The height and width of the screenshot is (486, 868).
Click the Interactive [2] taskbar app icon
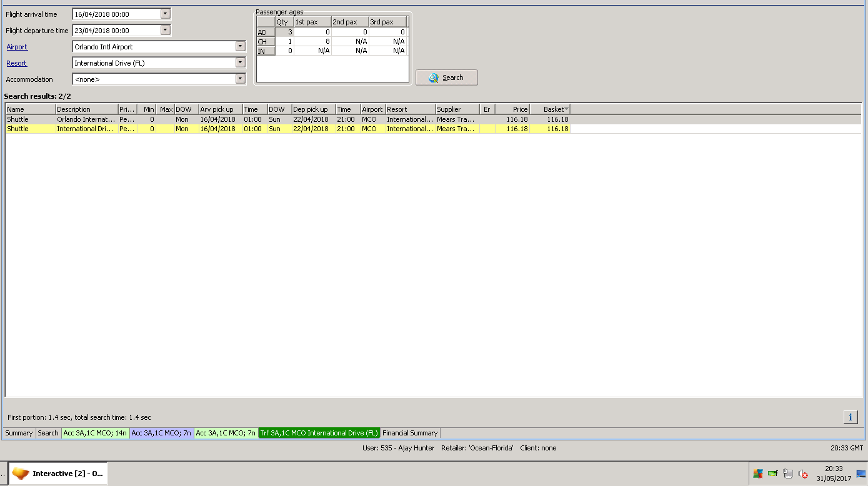pos(57,474)
